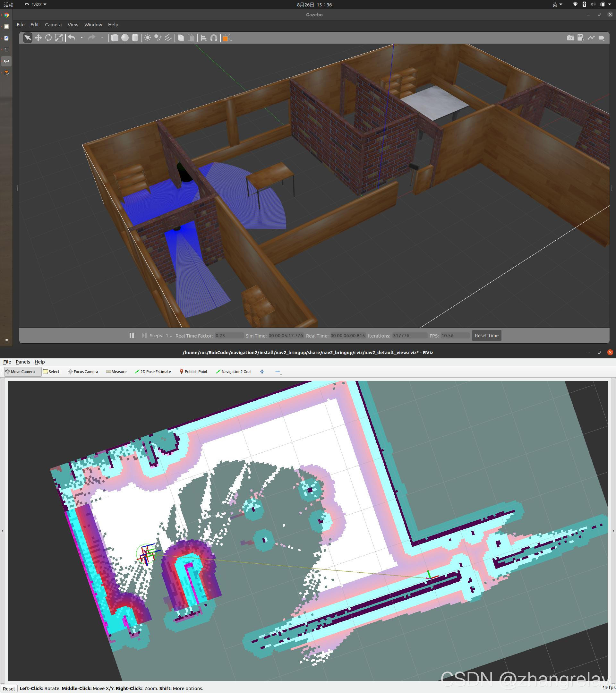The width and height of the screenshot is (616, 693).
Task: Open the Gazebo Camera menu
Action: point(53,25)
